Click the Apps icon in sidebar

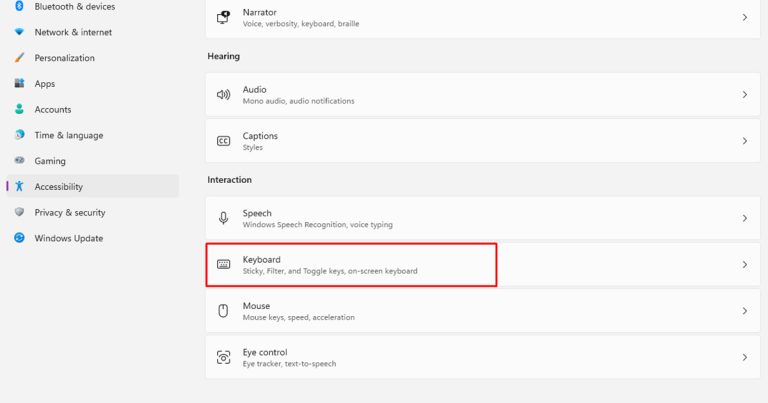pos(19,84)
